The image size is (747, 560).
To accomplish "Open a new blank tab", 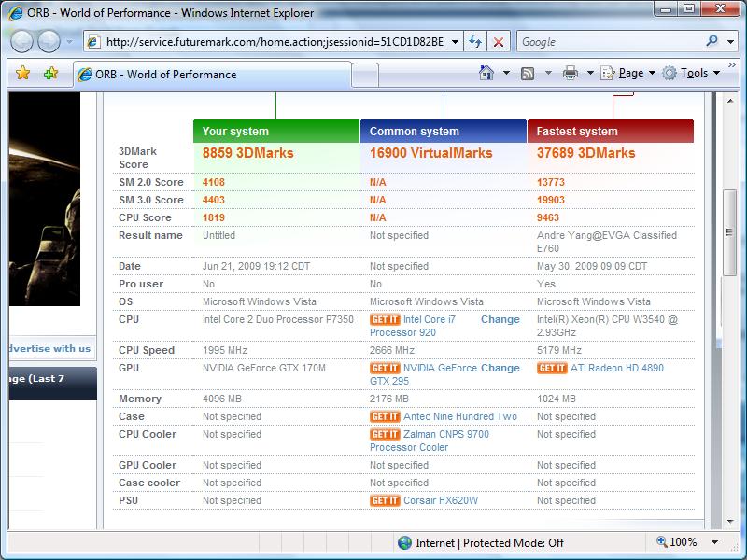I will (x=365, y=75).
